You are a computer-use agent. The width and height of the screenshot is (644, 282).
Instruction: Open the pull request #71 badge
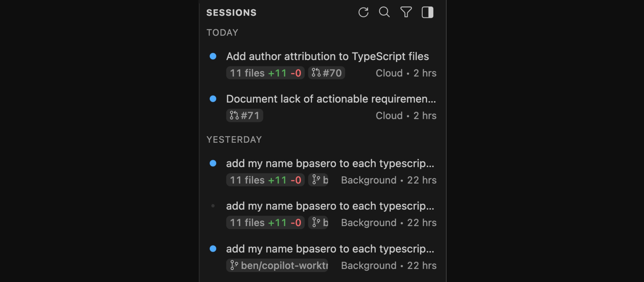[x=245, y=116]
